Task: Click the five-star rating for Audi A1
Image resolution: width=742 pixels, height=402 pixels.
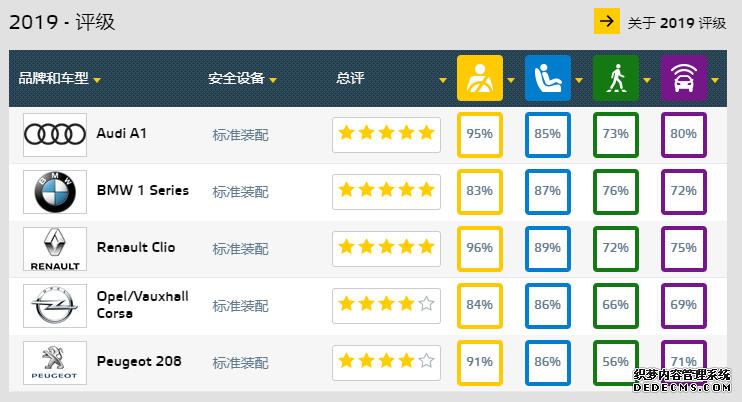Action: click(386, 135)
